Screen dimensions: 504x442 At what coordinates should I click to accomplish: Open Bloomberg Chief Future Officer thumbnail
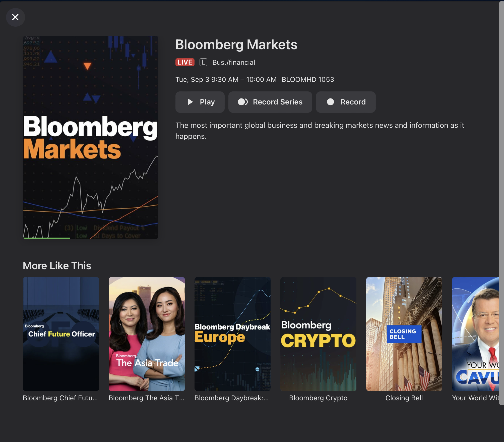pyautogui.click(x=61, y=334)
